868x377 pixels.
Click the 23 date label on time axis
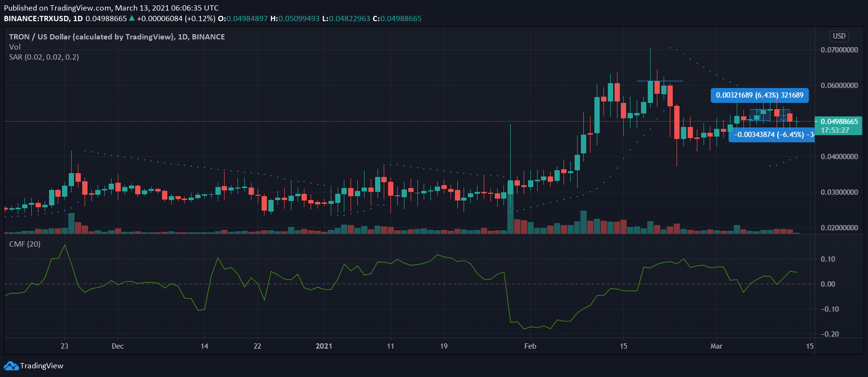(64, 346)
